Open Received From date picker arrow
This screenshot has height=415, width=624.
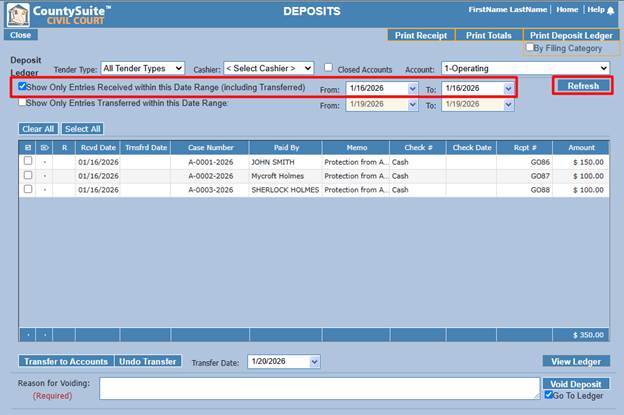[413, 89]
